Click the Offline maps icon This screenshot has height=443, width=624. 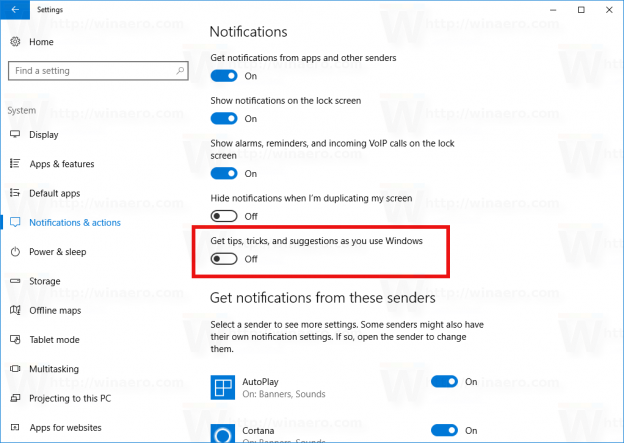(x=15, y=310)
